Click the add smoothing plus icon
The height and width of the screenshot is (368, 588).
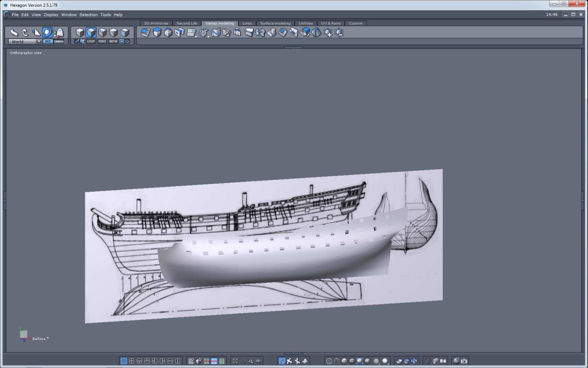coord(328,33)
